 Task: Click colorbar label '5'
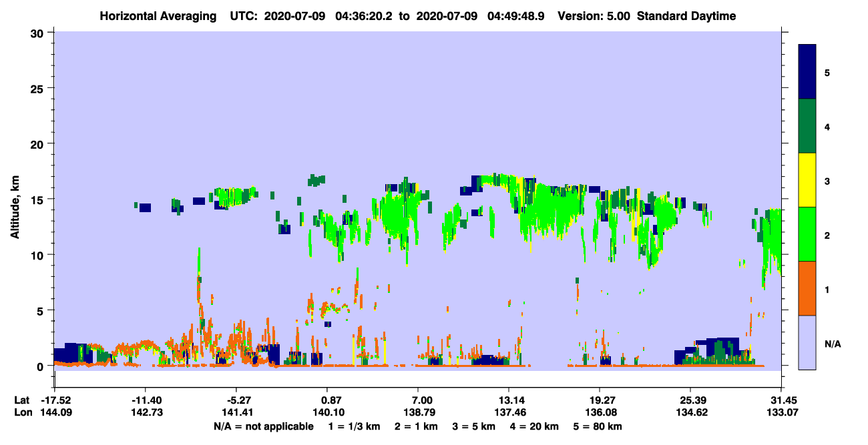pos(827,72)
